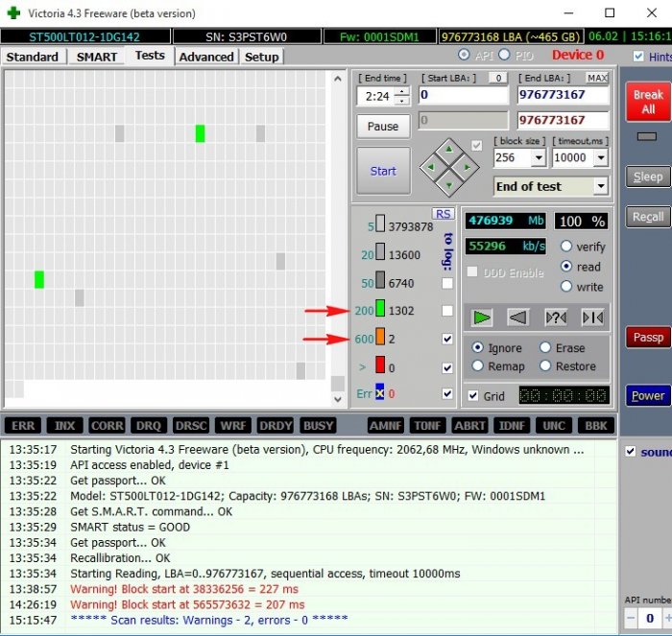Viewport: 672px width, 636px height.
Task: Choose the Restore error action
Action: point(545,366)
